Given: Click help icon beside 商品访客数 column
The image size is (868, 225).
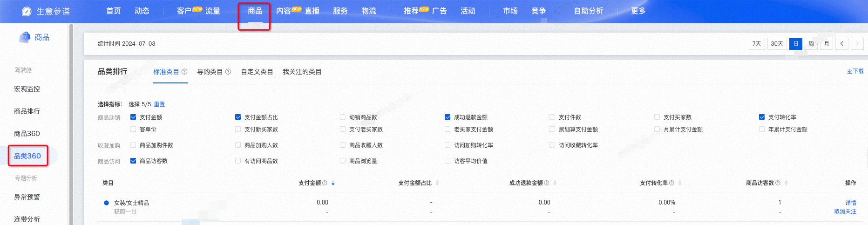Looking at the screenshot, I should coord(778,183).
